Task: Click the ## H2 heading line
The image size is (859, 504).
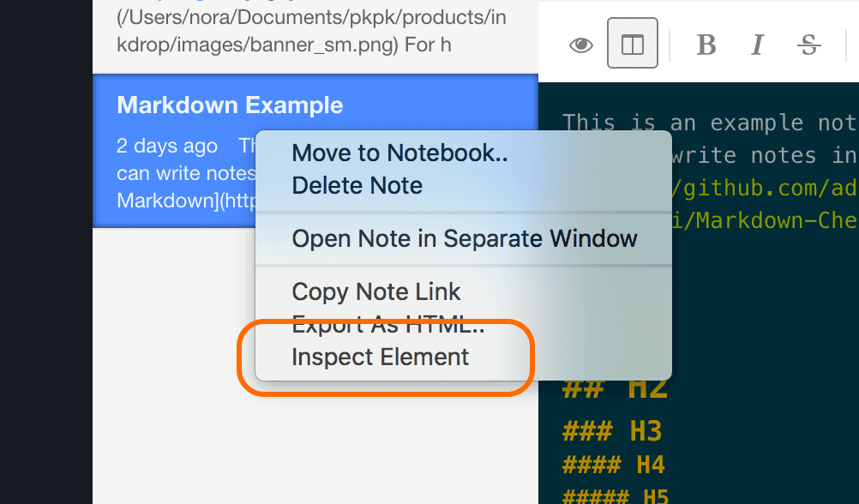Action: click(x=614, y=388)
